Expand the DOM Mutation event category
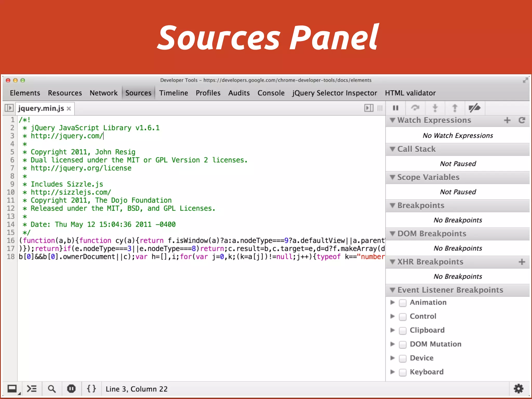Screen dimensions: 532x399 (x=393, y=344)
